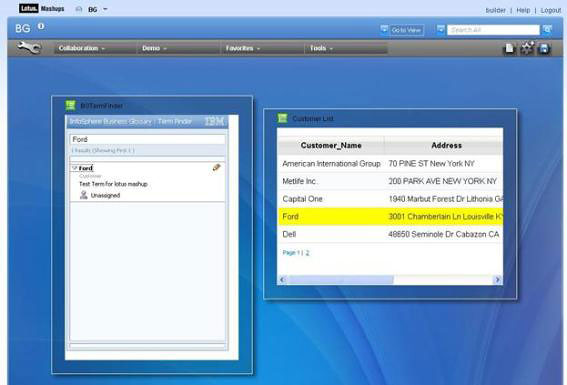Click the gear icon in the toolbar
The height and width of the screenshot is (385, 567).
527,48
